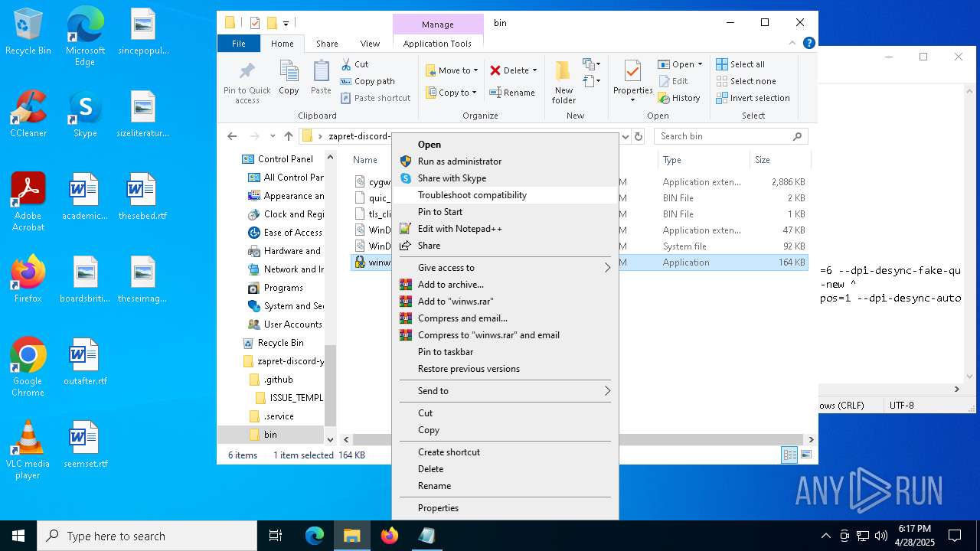The width and height of the screenshot is (980, 551).
Task: Click the Task View taskbar icon
Action: click(x=276, y=536)
